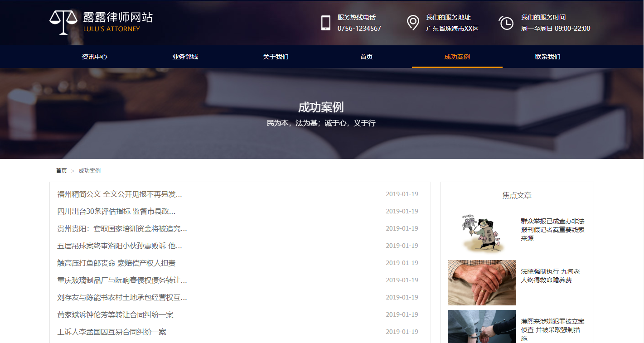The width and height of the screenshot is (644, 343).
Task: Click the phone hotline icon
Action: (x=325, y=23)
